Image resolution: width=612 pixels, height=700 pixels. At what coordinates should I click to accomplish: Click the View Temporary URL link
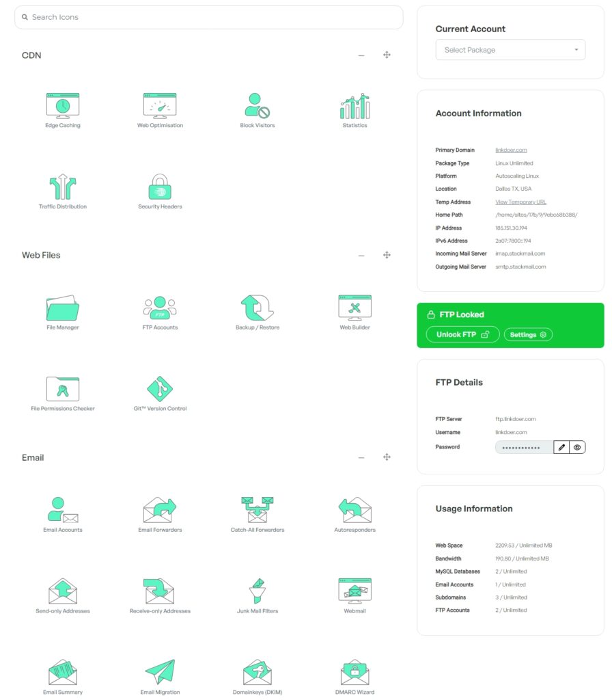[520, 202]
